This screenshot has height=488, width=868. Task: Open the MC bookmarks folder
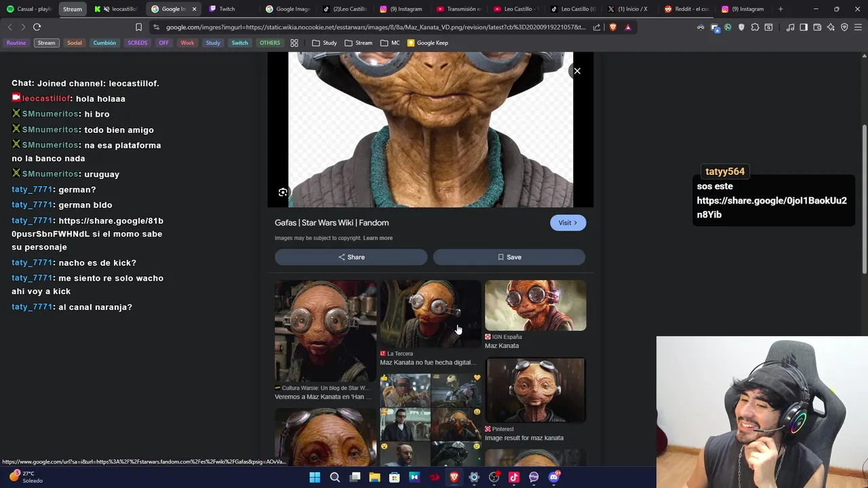pos(390,43)
